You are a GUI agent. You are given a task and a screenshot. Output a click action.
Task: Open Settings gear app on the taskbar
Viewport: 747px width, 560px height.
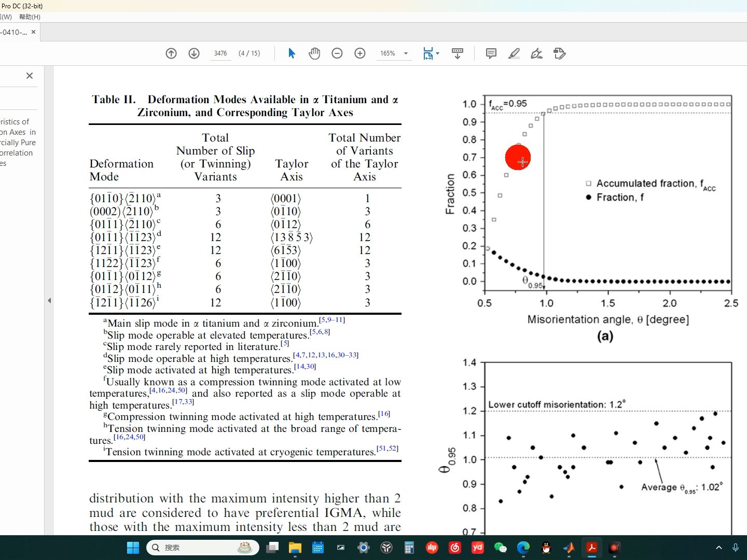pyautogui.click(x=364, y=548)
